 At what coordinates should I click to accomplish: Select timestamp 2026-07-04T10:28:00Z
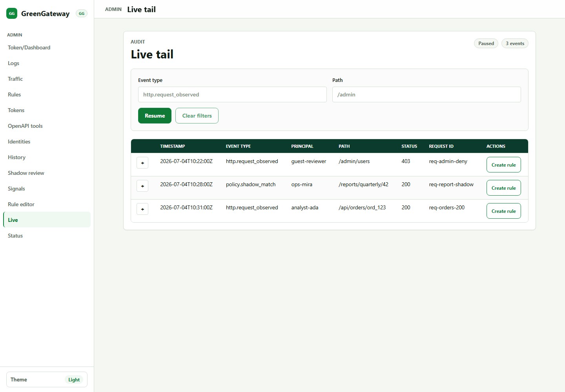coord(186,184)
